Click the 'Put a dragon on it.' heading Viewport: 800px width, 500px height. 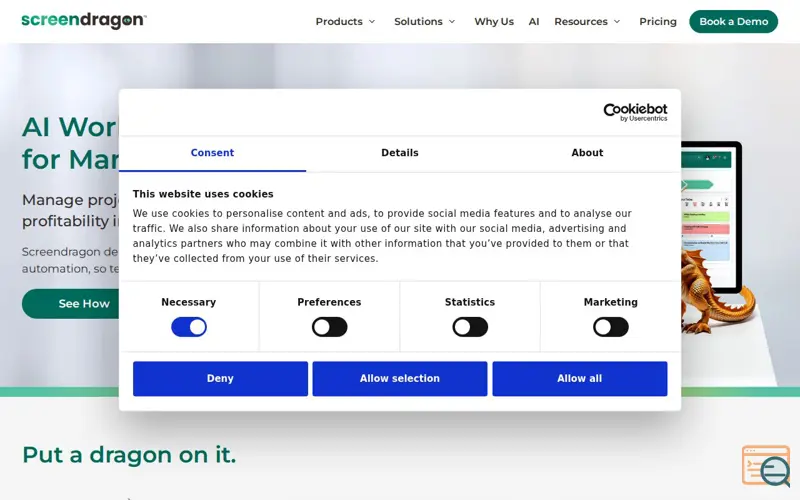[x=129, y=455]
